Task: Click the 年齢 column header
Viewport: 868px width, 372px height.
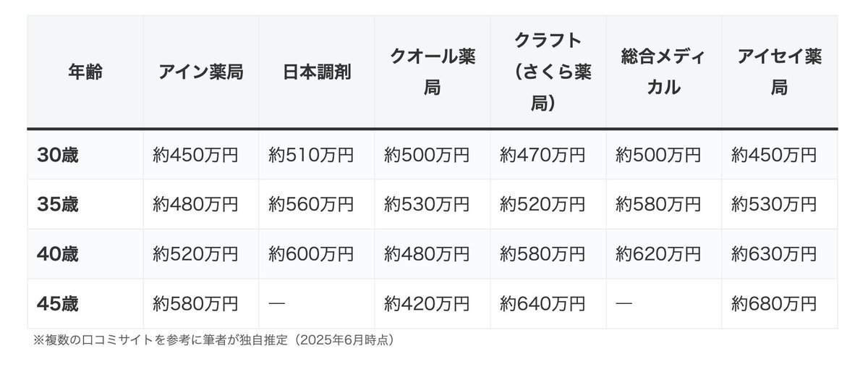Action: pos(85,72)
